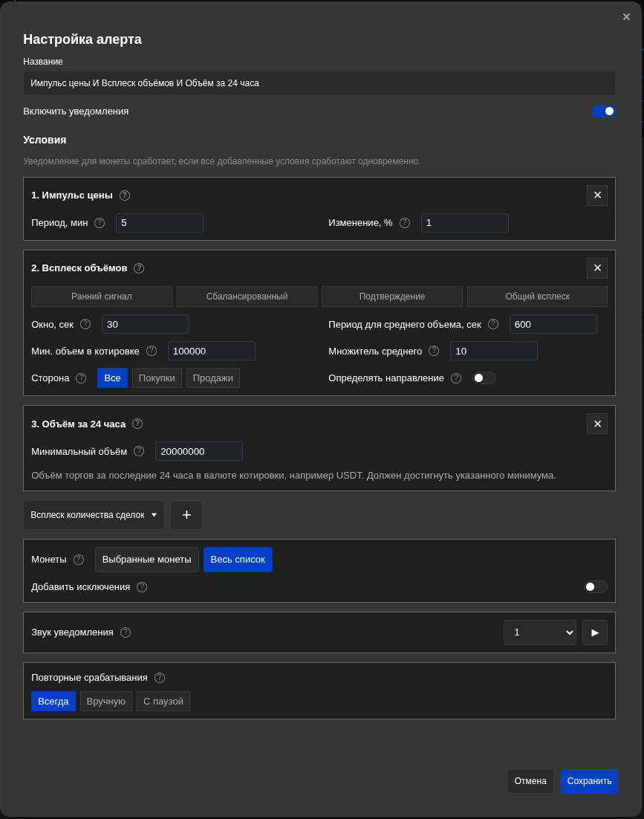
Task: Remove the Объём за 24 часа condition
Action: pos(597,424)
